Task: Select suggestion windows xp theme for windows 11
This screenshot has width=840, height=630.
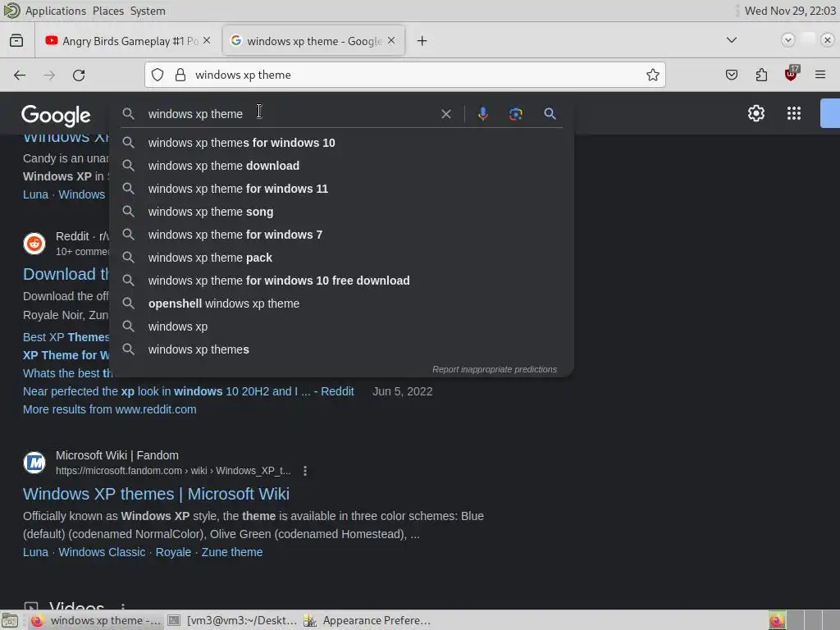Action: [341, 189]
